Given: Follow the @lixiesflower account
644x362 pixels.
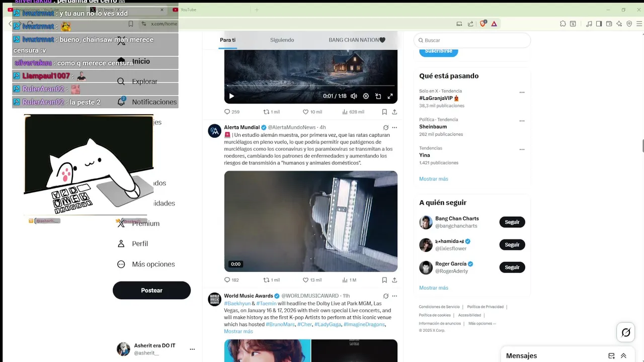Looking at the screenshot, I should point(512,245).
